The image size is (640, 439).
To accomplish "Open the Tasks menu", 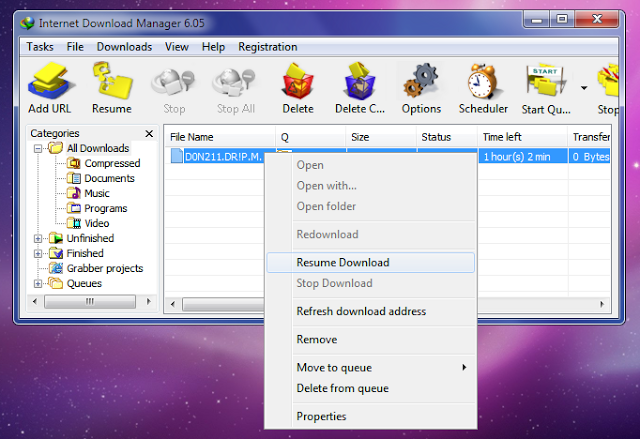I will (x=40, y=47).
